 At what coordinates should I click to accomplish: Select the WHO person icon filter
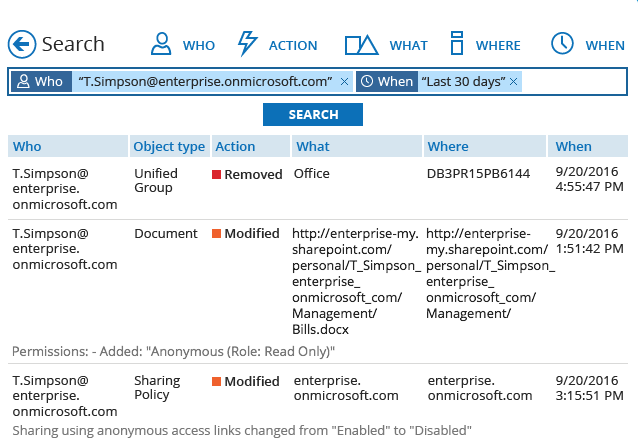[x=161, y=44]
